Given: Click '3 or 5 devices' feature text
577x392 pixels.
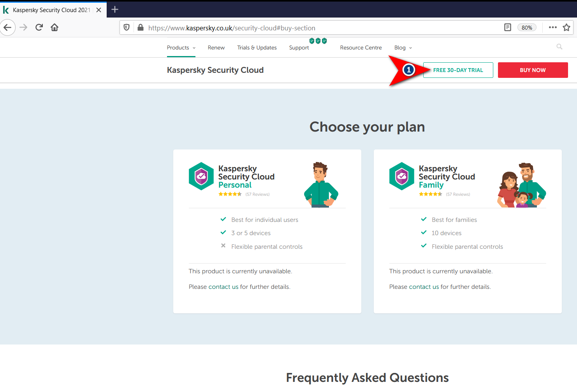Looking at the screenshot, I should 251,233.
